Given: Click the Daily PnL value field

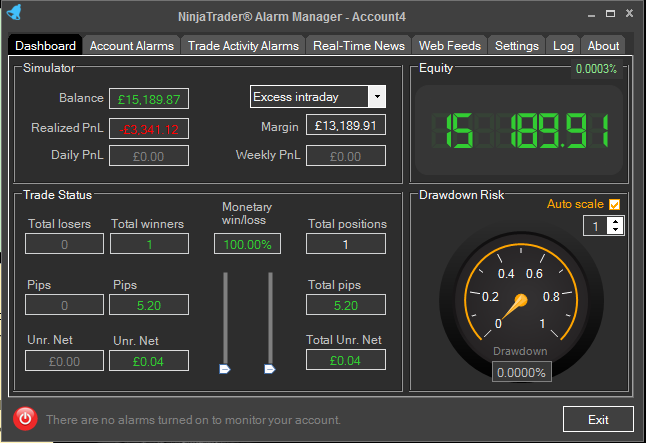Looking at the screenshot, I should pos(149,156).
